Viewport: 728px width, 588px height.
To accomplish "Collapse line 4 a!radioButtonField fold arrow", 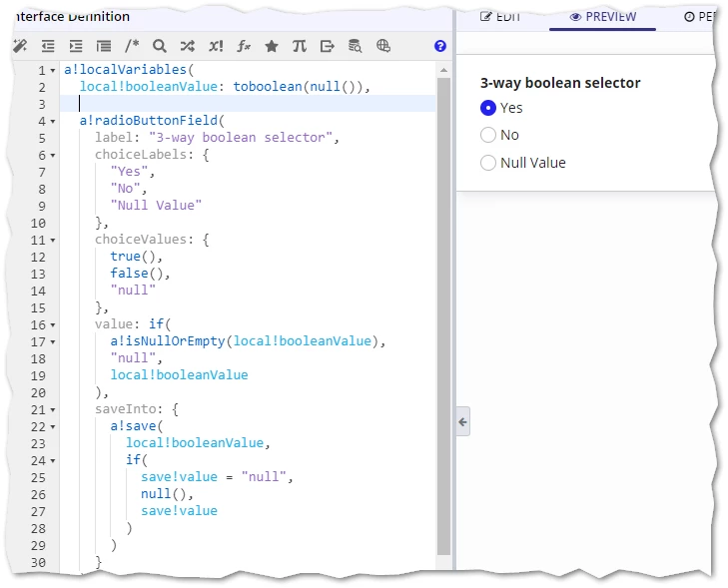I will 53,122.
